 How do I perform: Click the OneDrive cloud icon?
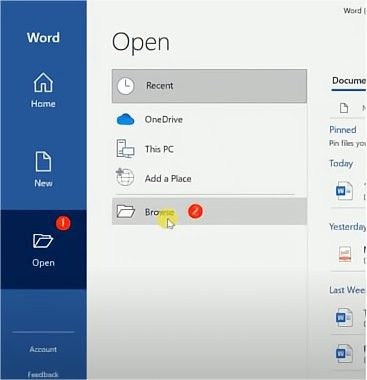coord(125,119)
